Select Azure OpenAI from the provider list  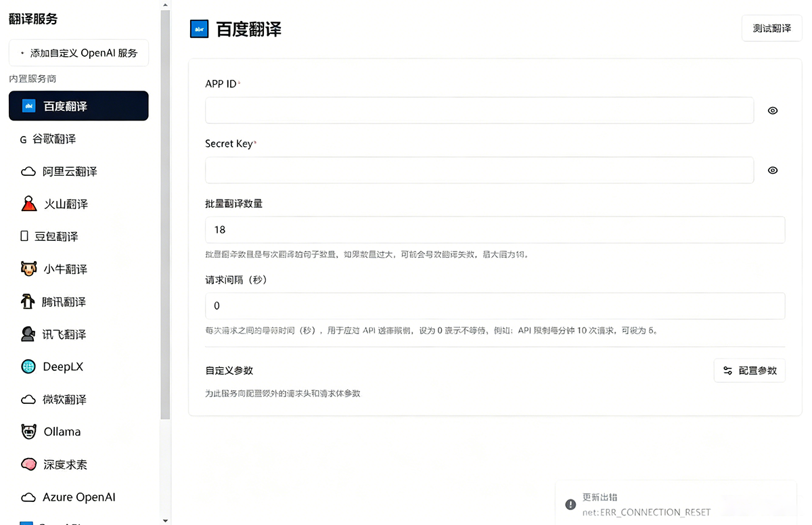[78, 497]
